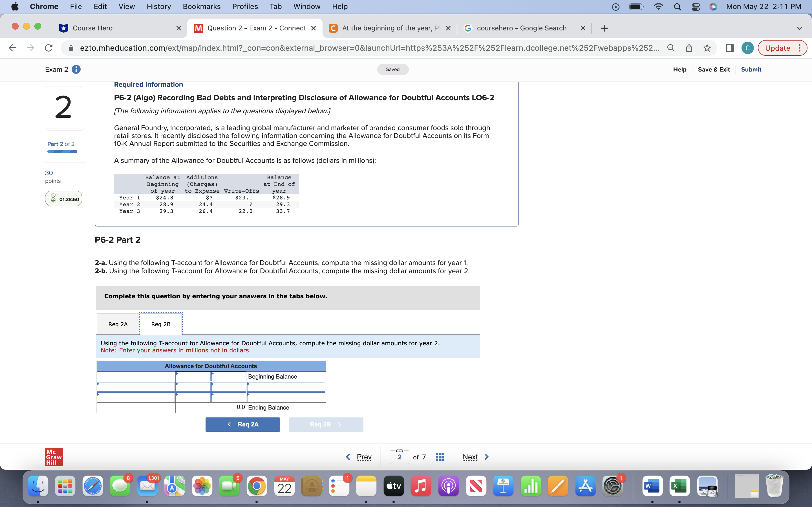Click the share icon in the address bar
Image resolution: width=812 pixels, height=507 pixels.
coord(689,48)
